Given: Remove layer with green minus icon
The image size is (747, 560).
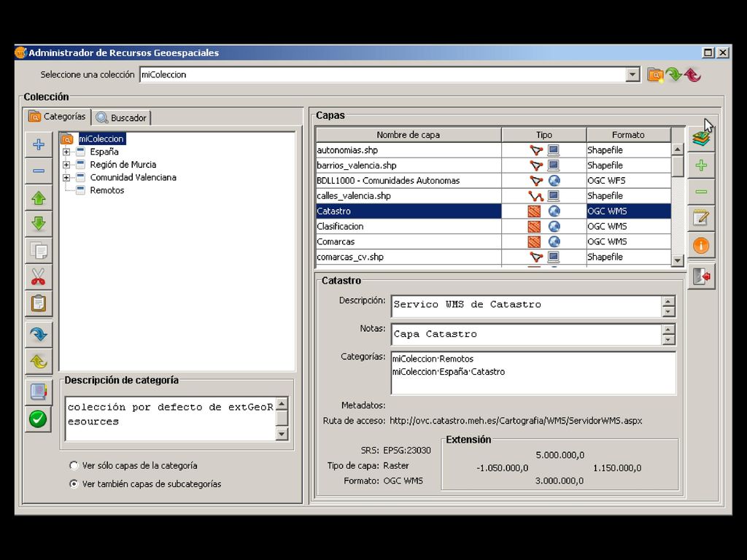Looking at the screenshot, I should pos(701,192).
